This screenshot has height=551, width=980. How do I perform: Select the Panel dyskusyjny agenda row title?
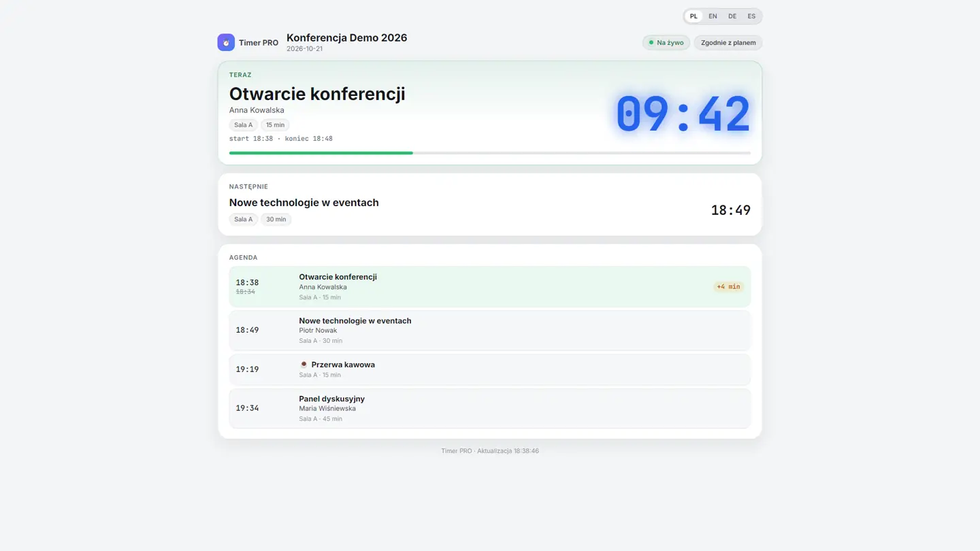pyautogui.click(x=332, y=399)
